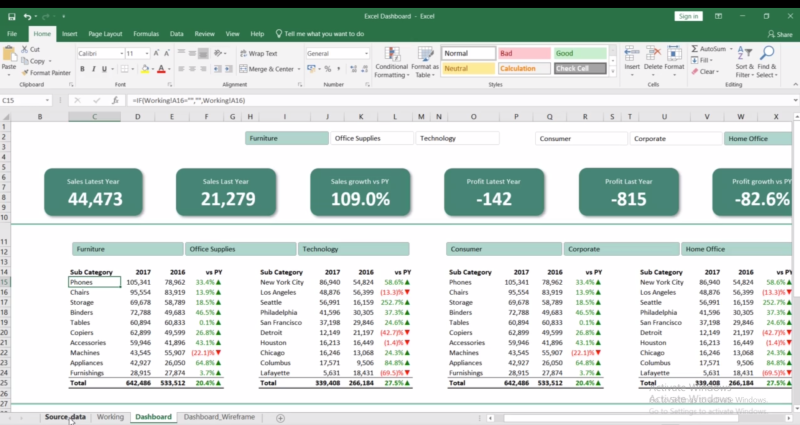Expand the General number format dropdown
The width and height of the screenshot is (800, 425).
(365, 53)
